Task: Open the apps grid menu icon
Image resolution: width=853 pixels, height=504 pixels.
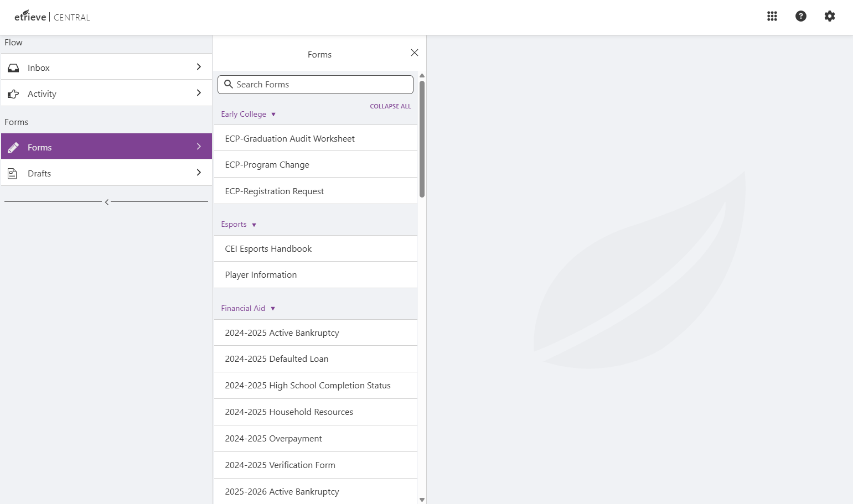Action: 772,16
